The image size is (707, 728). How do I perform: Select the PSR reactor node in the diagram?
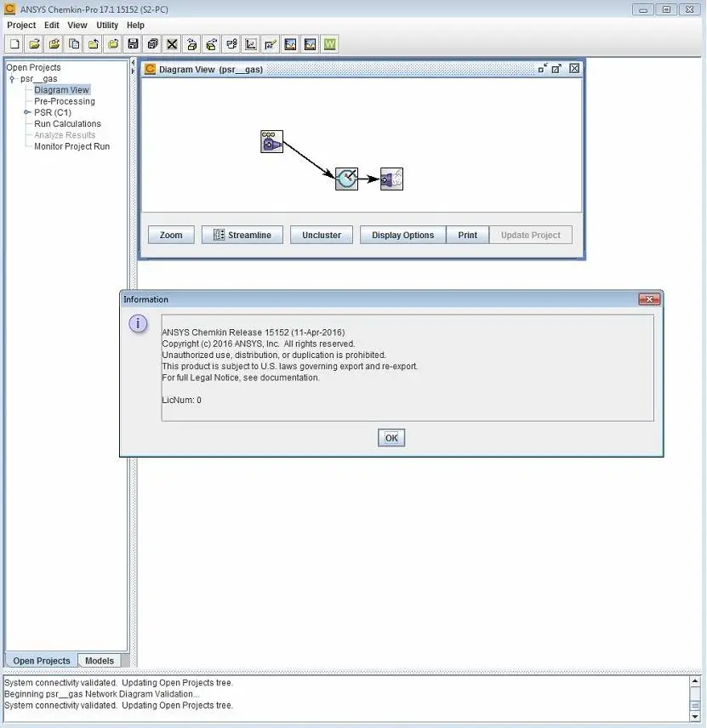point(346,179)
